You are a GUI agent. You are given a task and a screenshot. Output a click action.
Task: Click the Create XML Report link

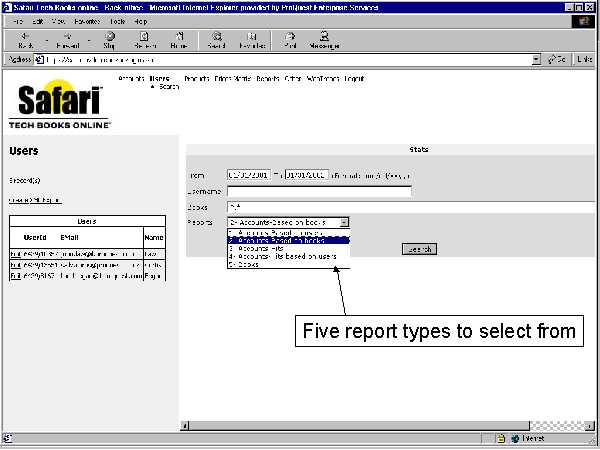[x=35, y=200]
